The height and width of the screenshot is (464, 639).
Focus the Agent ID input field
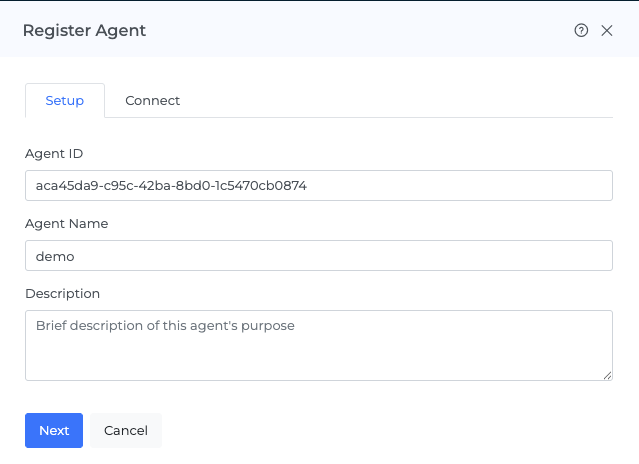(450, 186)
